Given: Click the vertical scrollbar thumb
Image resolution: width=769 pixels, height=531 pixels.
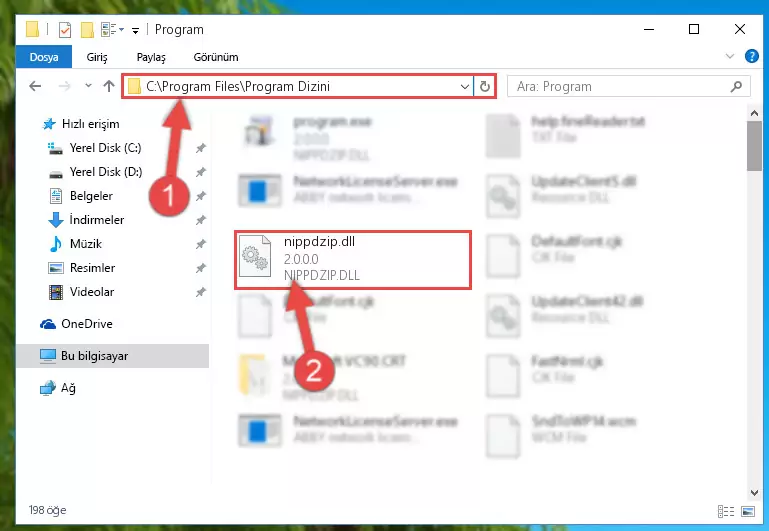Looking at the screenshot, I should [x=754, y=146].
